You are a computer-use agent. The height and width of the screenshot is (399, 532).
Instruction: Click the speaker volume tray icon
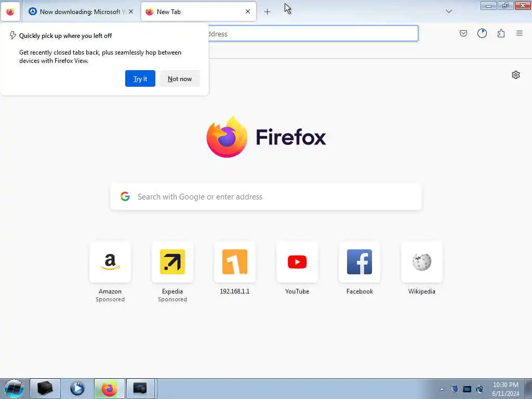click(x=480, y=389)
